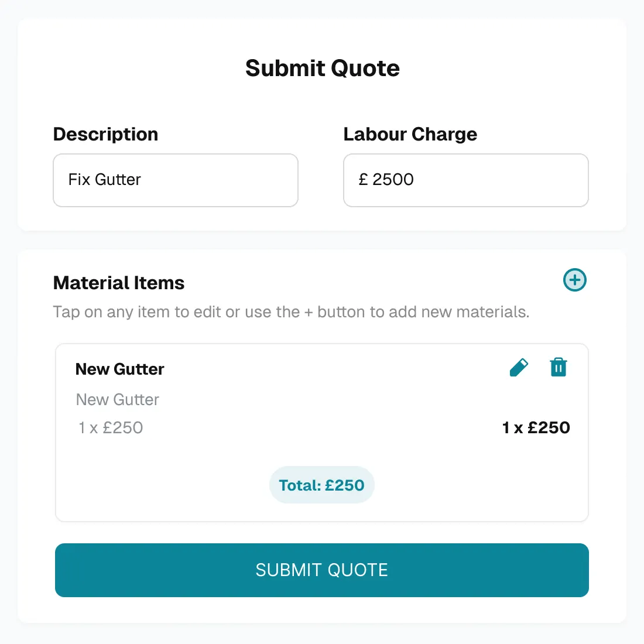Image resolution: width=644 pixels, height=644 pixels.
Task: Tap the New Gutter item name
Action: pos(119,369)
